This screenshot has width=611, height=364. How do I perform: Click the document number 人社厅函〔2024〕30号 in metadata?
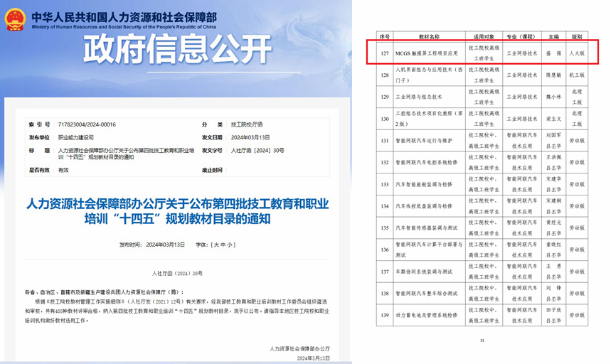[x=257, y=151]
